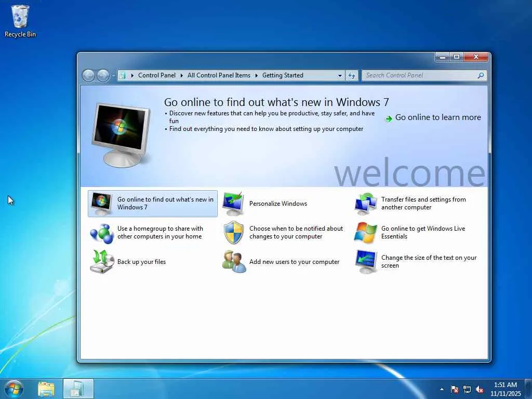532x399 pixels.
Task: Click the taskbar clock showing 1:51 AM
Action: [506, 389]
